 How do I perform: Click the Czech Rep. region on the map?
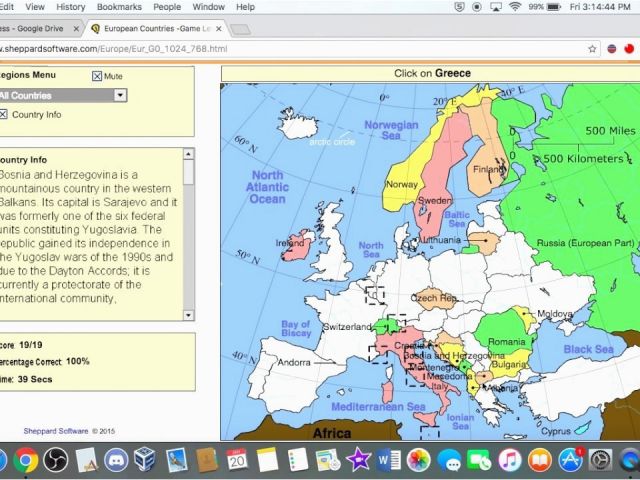(435, 300)
